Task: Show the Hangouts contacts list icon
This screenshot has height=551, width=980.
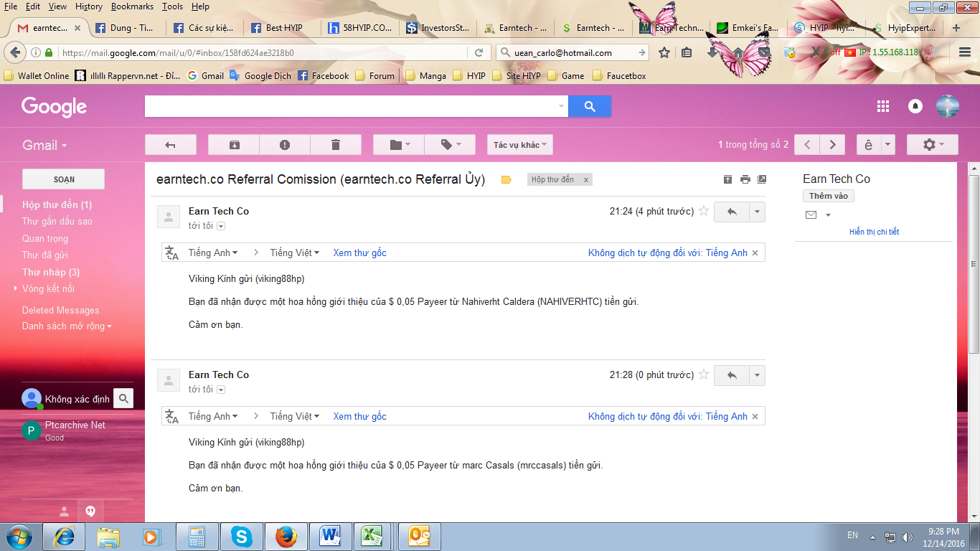Action: [64, 512]
